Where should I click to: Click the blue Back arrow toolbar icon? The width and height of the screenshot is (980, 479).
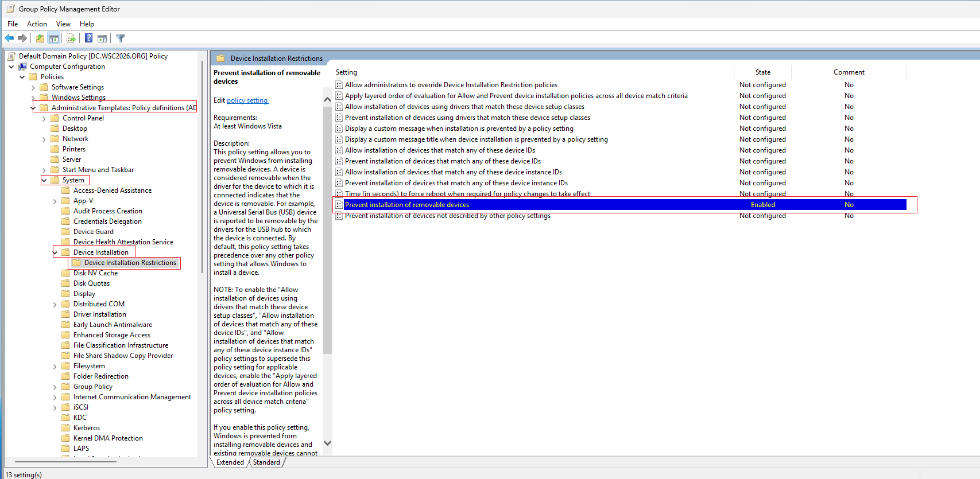pyautogui.click(x=9, y=38)
